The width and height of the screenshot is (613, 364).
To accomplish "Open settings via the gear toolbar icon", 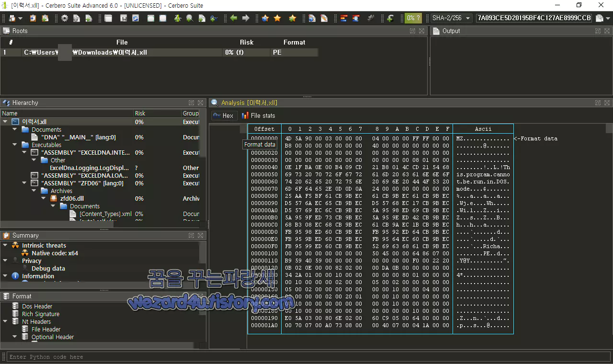I will click(x=65, y=18).
